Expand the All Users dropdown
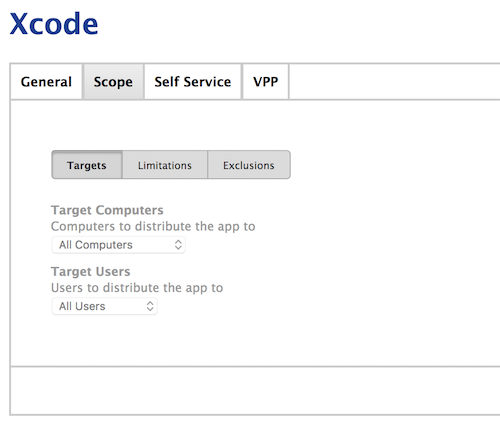The image size is (500, 436). click(x=104, y=306)
